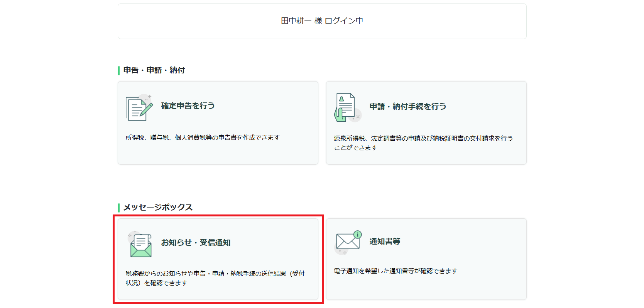Click the green bar beside 申告・申請・納付 heading
Viewport: 644px width, 308px height.
coord(119,71)
